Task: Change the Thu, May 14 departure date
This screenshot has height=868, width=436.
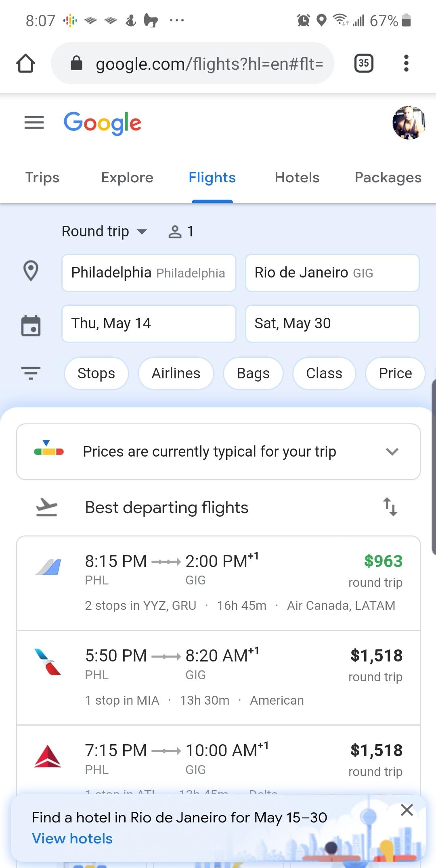Action: click(149, 323)
